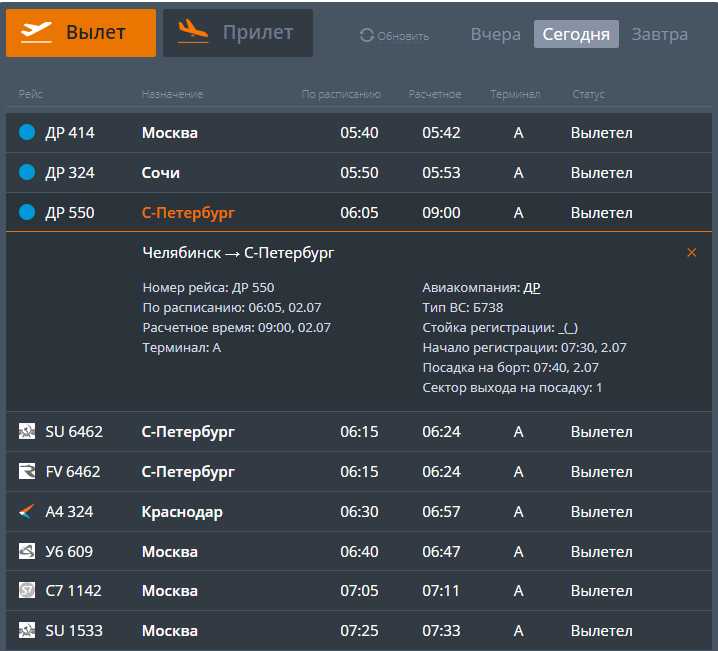Click the Ural Airlines icon for У6 609
The width and height of the screenshot is (718, 651).
27,551
